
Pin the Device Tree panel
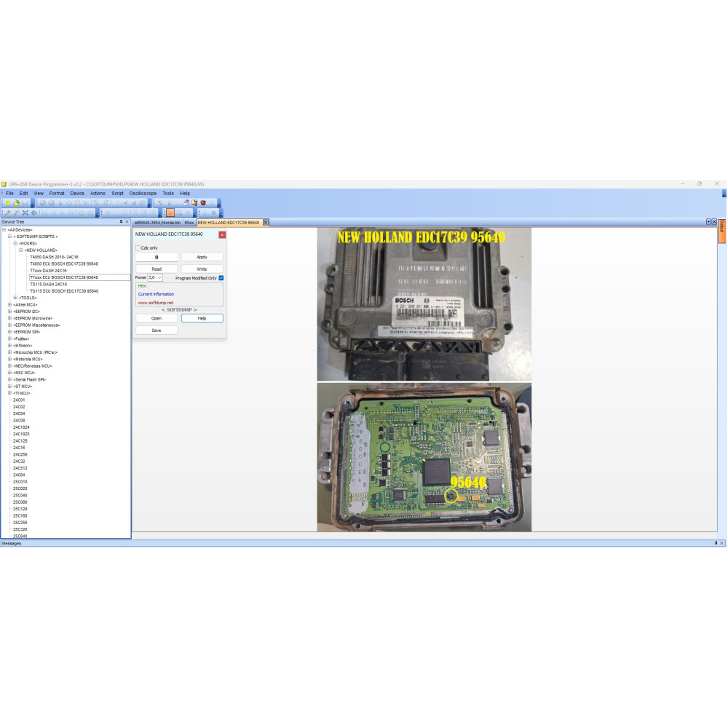pos(121,222)
